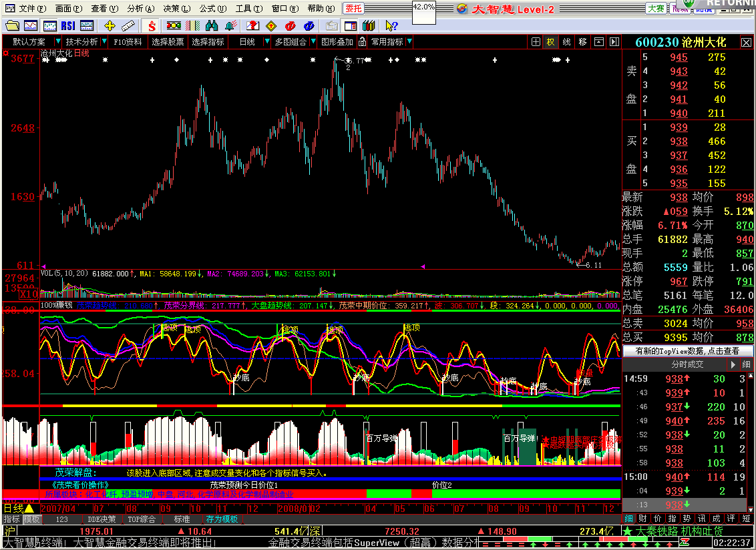This screenshot has height=550, width=756.
Task: Switch to the DDE决策 tab
Action: click(102, 519)
